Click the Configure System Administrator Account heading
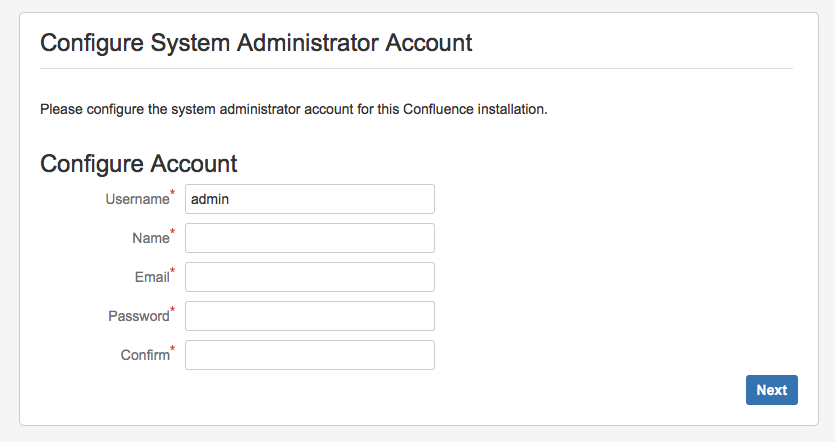 [256, 43]
